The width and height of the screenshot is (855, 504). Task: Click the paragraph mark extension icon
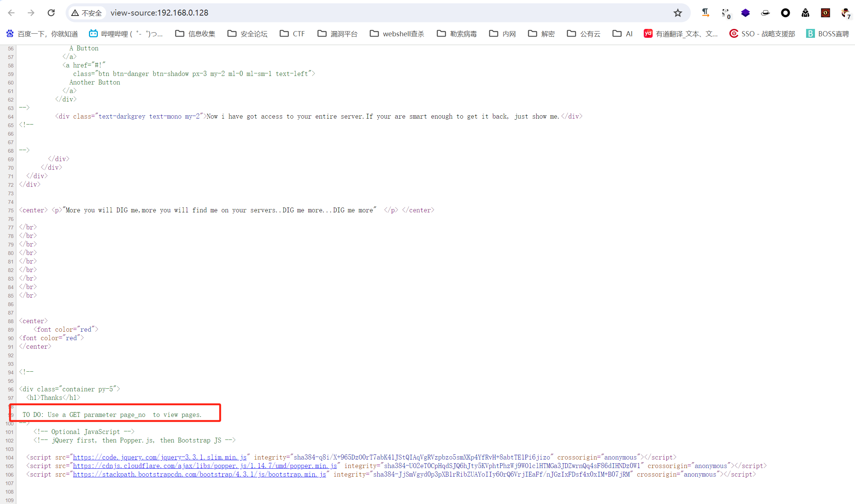705,13
